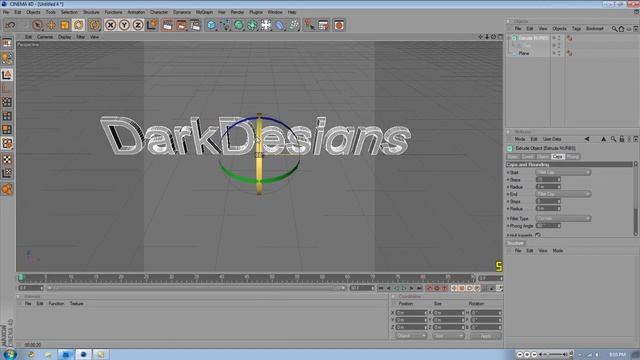640x360 pixels.
Task: Open Render Settings icon
Action: click(196, 25)
